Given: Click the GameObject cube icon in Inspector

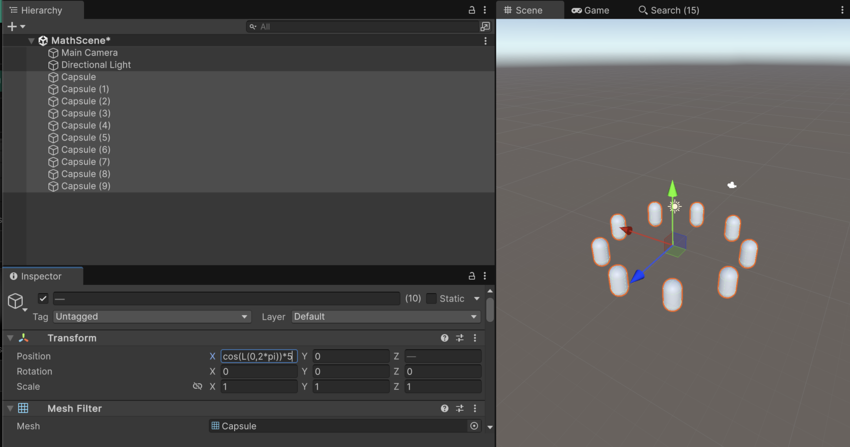Looking at the screenshot, I should (x=16, y=300).
